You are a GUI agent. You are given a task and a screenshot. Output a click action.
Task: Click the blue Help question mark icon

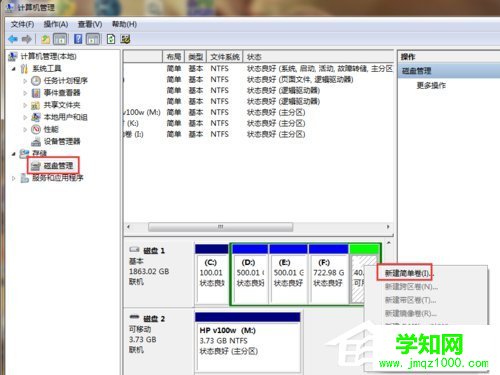click(78, 39)
